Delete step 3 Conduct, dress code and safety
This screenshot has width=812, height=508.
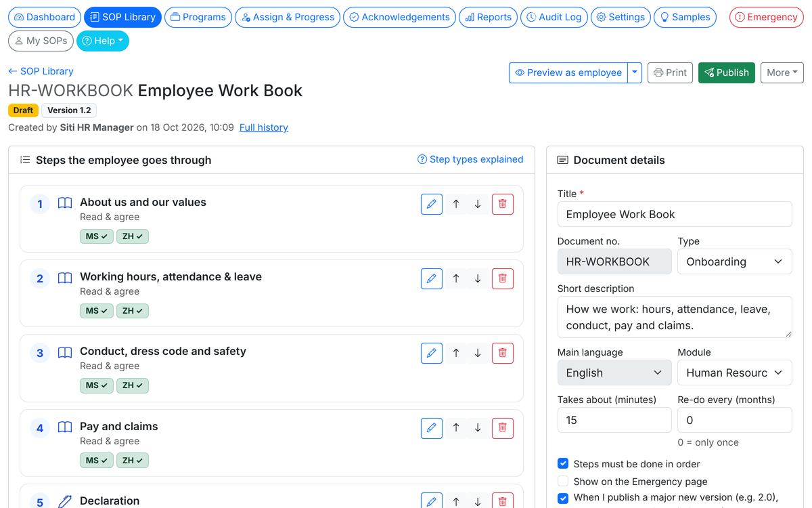(x=502, y=353)
